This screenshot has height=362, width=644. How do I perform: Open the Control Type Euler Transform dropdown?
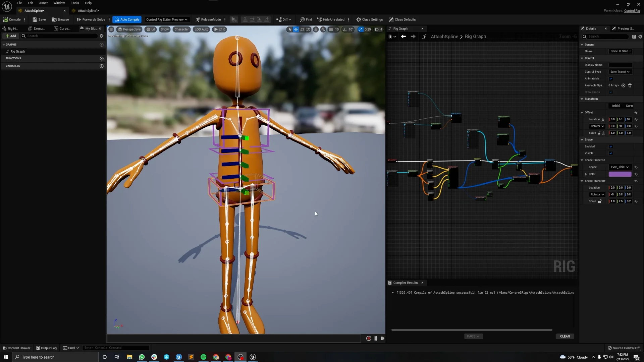tap(620, 72)
